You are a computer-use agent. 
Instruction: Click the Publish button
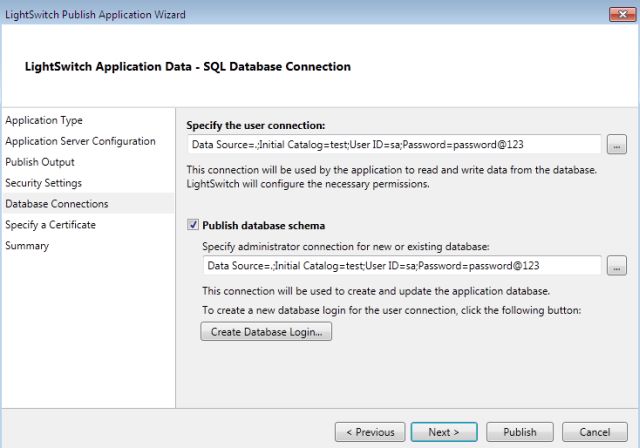point(520,432)
